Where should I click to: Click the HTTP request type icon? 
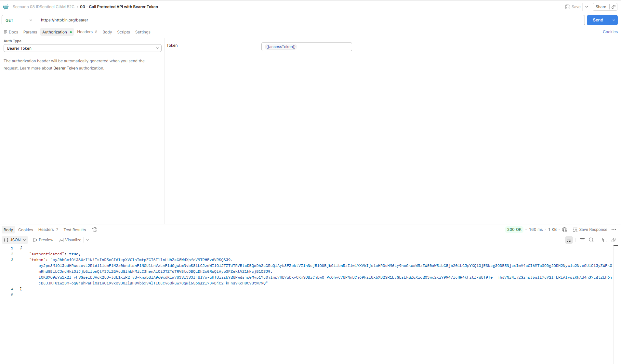(6, 7)
